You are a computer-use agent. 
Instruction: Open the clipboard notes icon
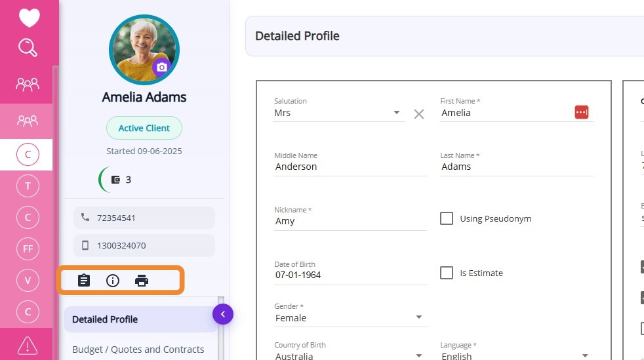click(x=84, y=281)
